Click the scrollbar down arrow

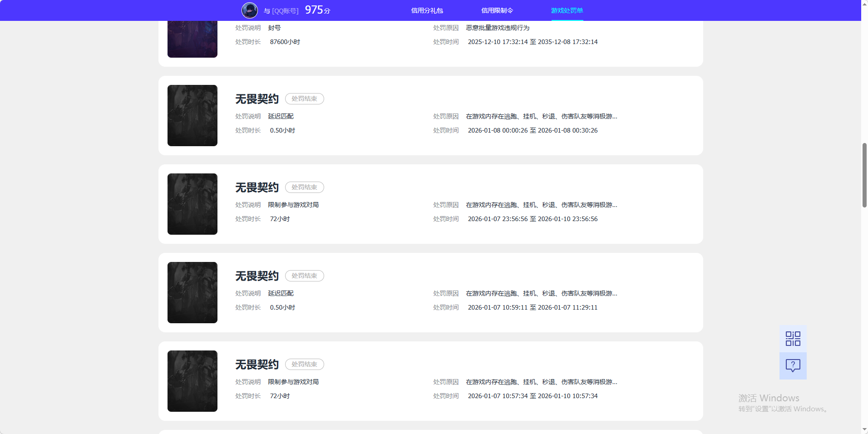click(863, 430)
